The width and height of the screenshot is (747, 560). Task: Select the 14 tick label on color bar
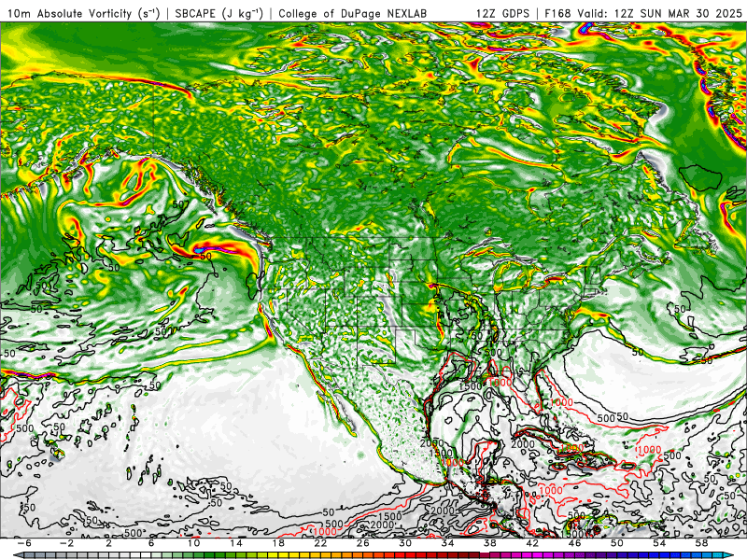click(236, 543)
